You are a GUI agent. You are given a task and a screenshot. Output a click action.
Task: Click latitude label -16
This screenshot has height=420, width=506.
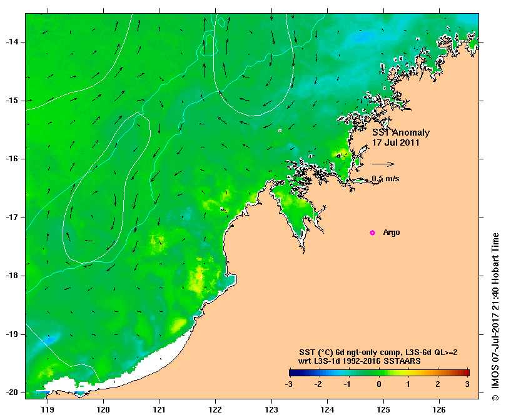(12, 159)
